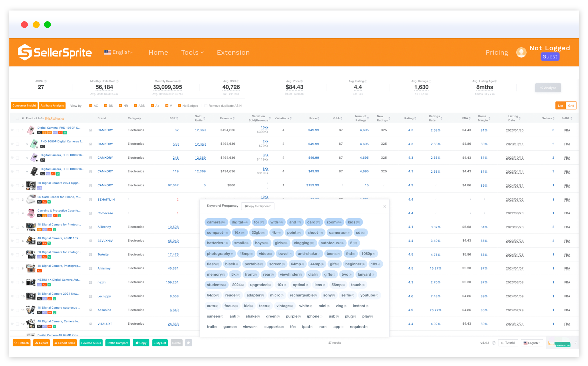Viewport: 588px width, 366px height.
Task: Open the guest user avatar icon
Action: [521, 52]
